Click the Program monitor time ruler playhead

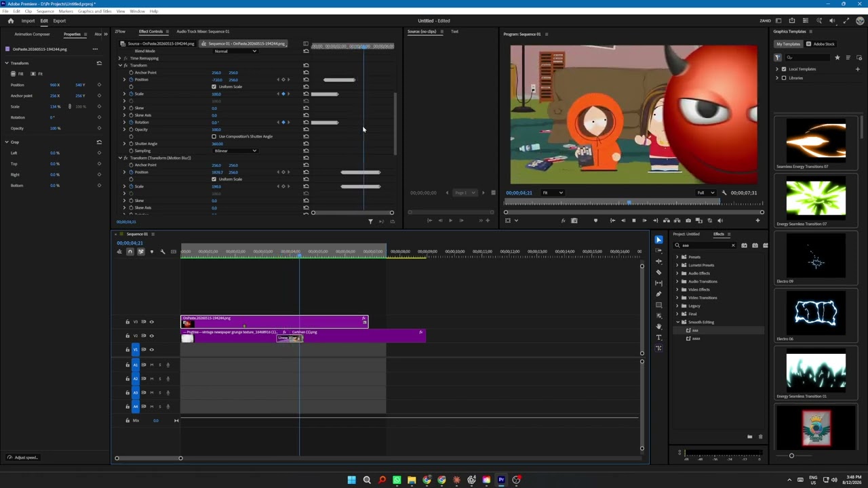coord(629,202)
